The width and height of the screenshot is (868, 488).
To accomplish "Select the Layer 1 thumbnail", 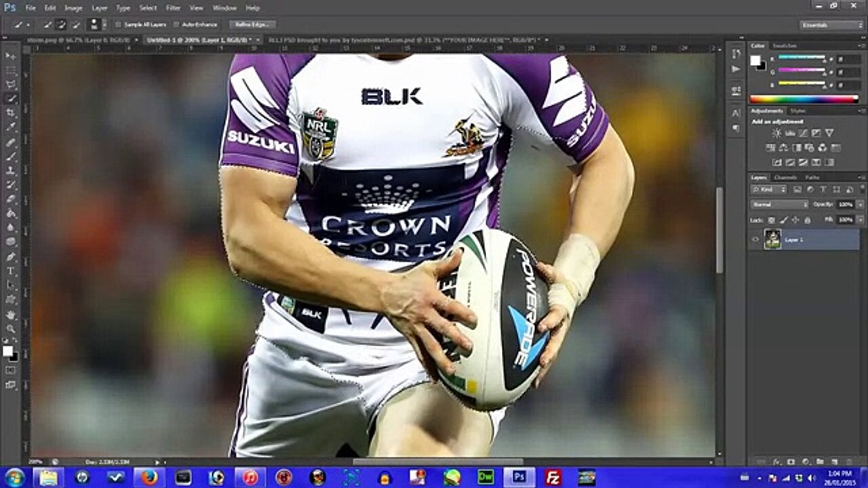I will pyautogui.click(x=772, y=239).
